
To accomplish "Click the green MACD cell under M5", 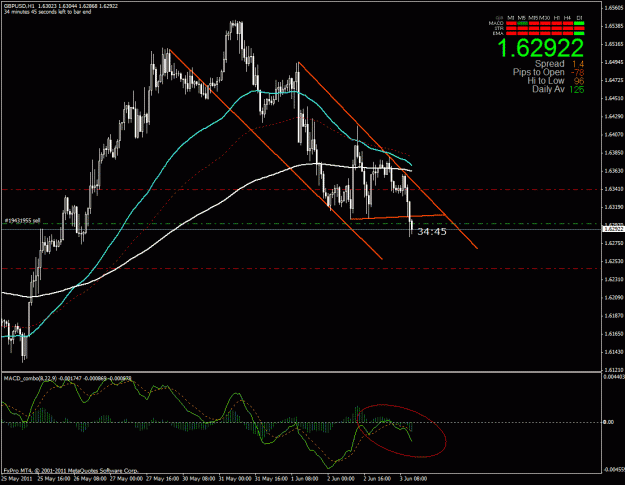I will click(523, 23).
